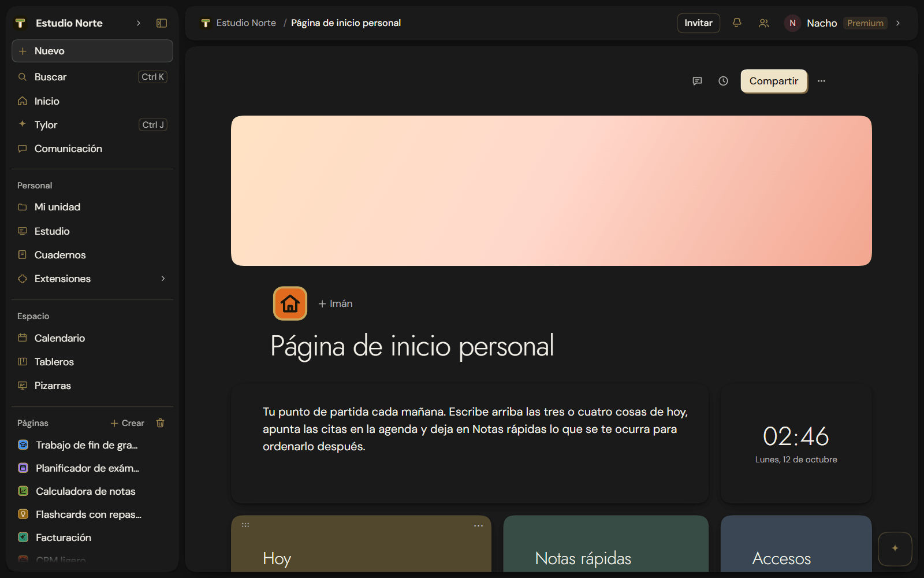Open page more options menu
Viewport: 924px width, 578px height.
click(x=821, y=81)
